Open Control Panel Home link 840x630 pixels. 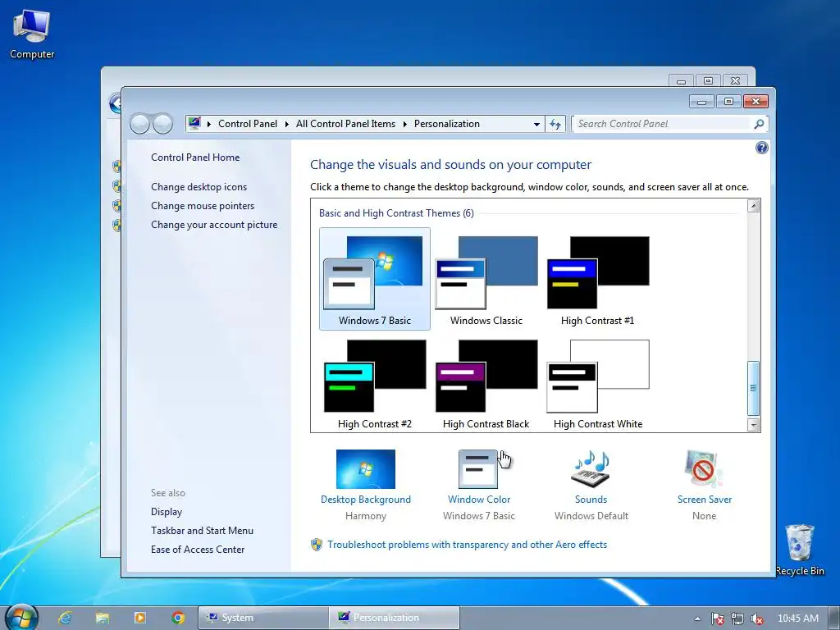pos(195,157)
